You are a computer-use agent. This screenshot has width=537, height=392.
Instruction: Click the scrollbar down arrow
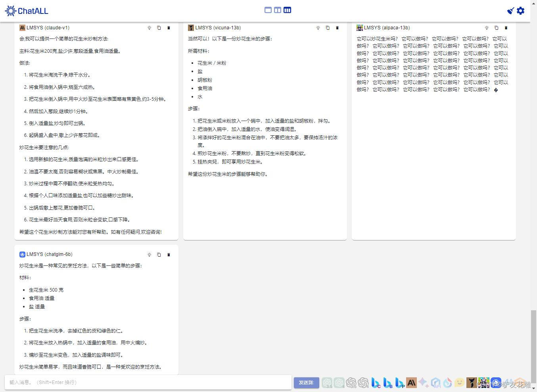click(534, 388)
